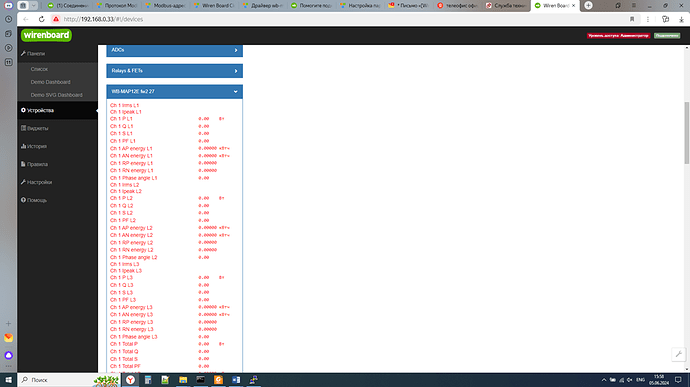690x387 pixels.
Task: Open Demo SVG Dashboard link
Action: 56,95
